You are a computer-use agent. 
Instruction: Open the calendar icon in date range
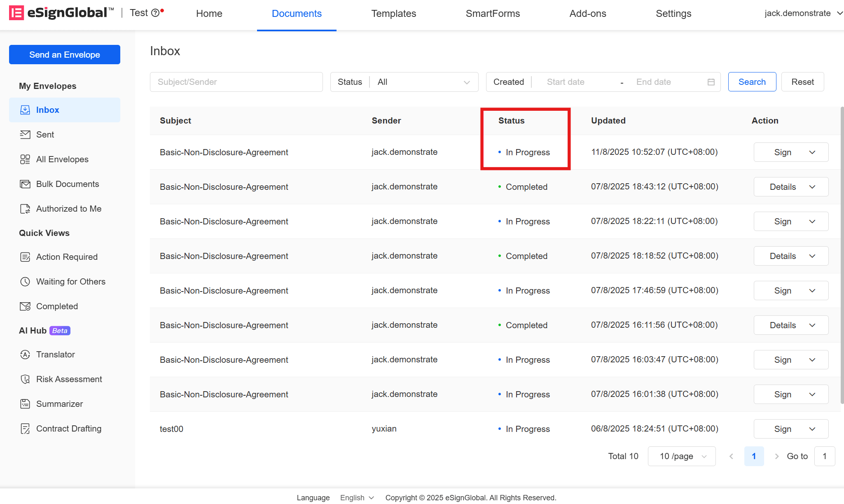(711, 82)
